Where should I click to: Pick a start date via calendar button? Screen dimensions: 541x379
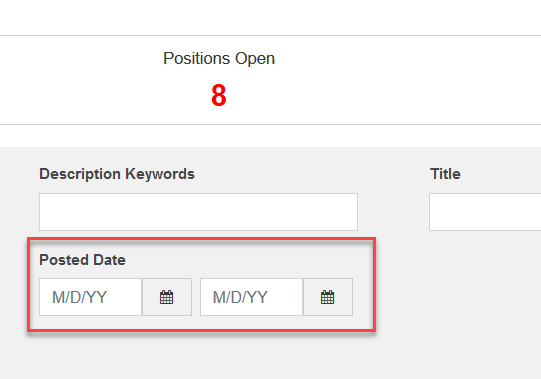(167, 297)
